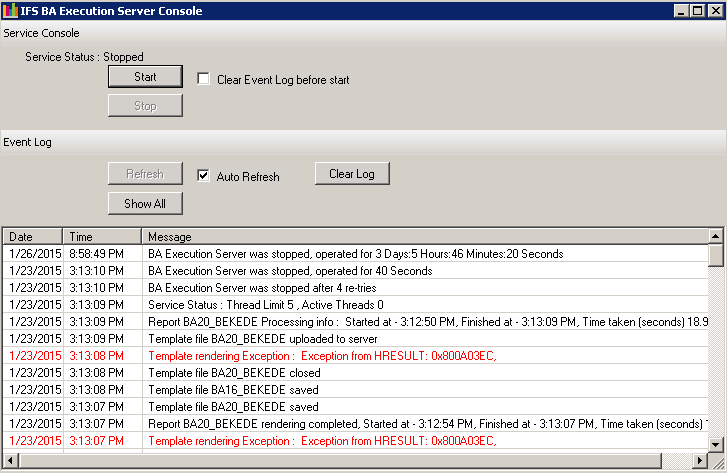Click the 1/26/2015 date cell
The image size is (727, 473).
coord(35,254)
